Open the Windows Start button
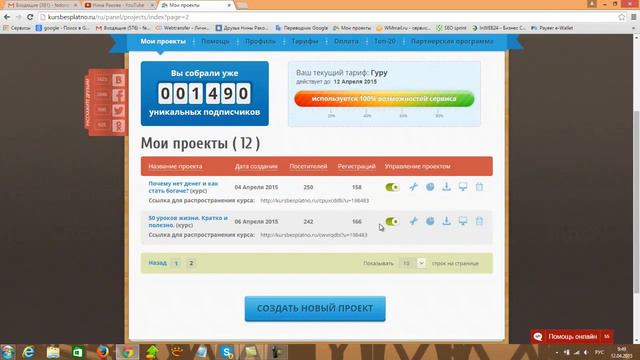Viewport: 640px width, 360px height. tap(8, 352)
